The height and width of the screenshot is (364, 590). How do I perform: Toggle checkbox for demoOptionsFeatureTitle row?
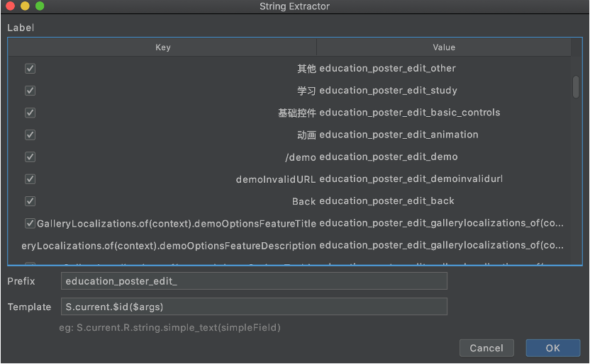[30, 223]
